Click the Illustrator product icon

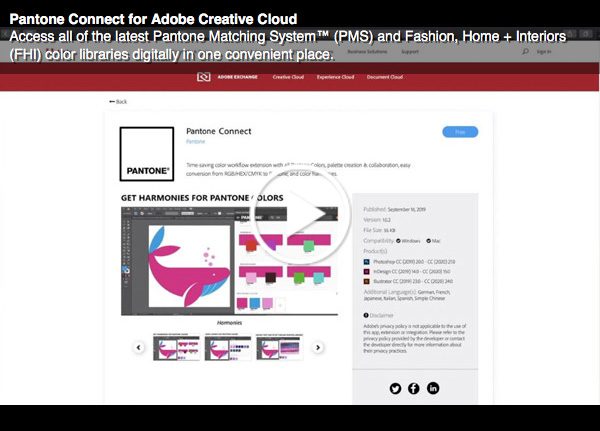tap(366, 281)
